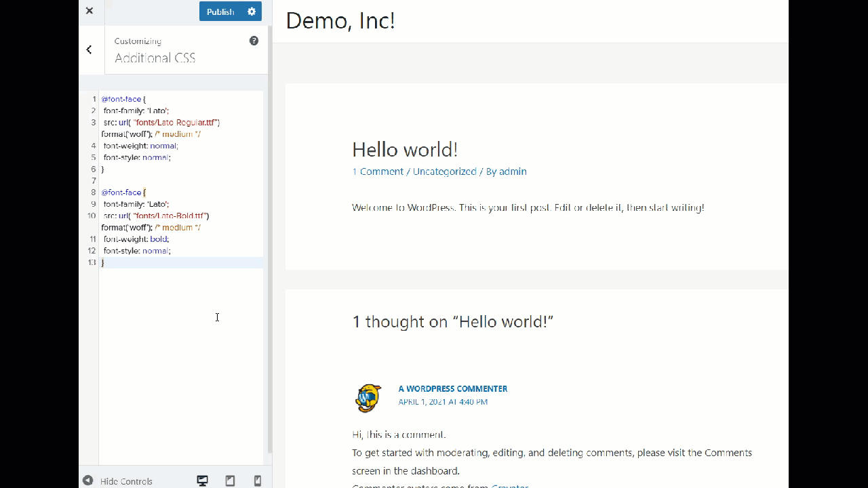Image resolution: width=868 pixels, height=488 pixels.
Task: Click the 'font-family: 'Lato';' line 2
Action: pos(136,110)
